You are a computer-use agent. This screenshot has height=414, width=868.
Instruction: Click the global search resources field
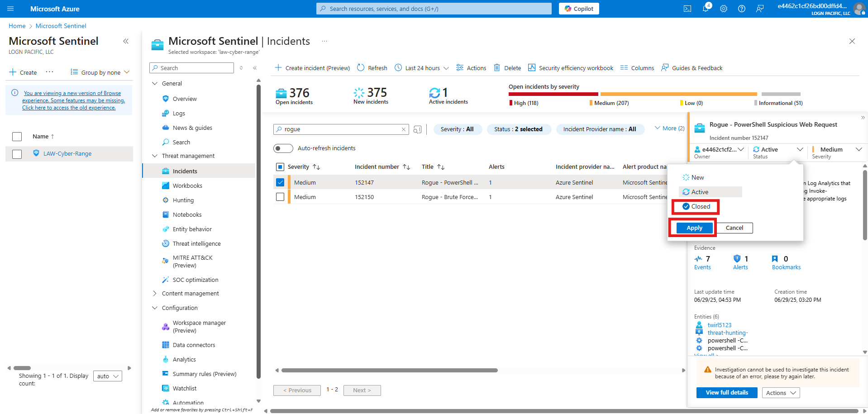click(x=434, y=9)
